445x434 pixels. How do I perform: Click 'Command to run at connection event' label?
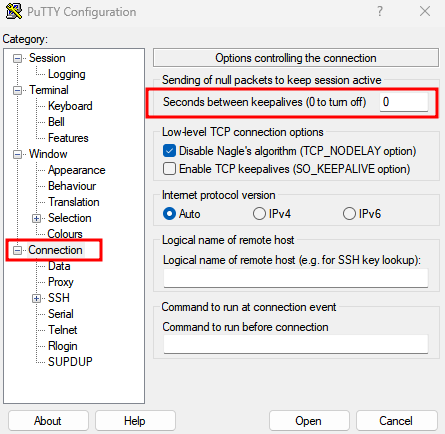[x=249, y=307]
